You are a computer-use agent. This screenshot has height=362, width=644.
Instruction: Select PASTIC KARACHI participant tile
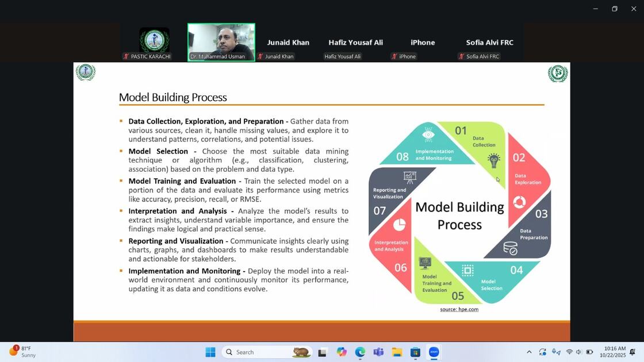tap(154, 42)
